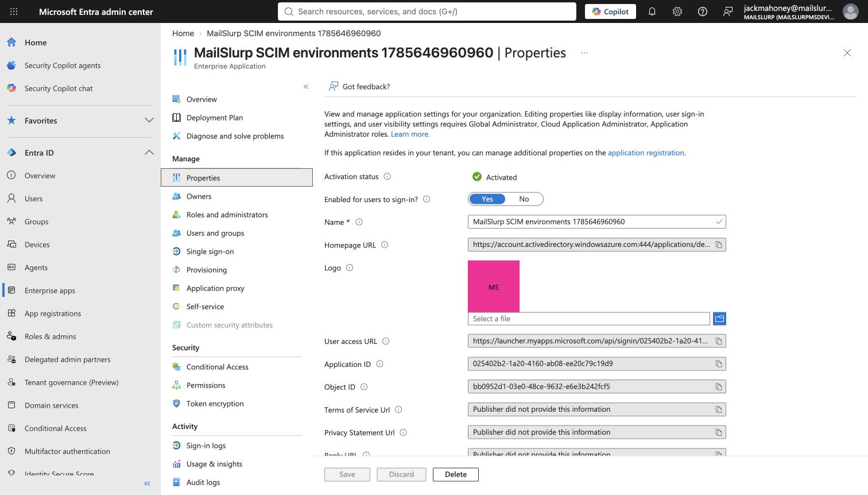Open Sign-in logs
The image size is (868, 495).
[206, 446]
